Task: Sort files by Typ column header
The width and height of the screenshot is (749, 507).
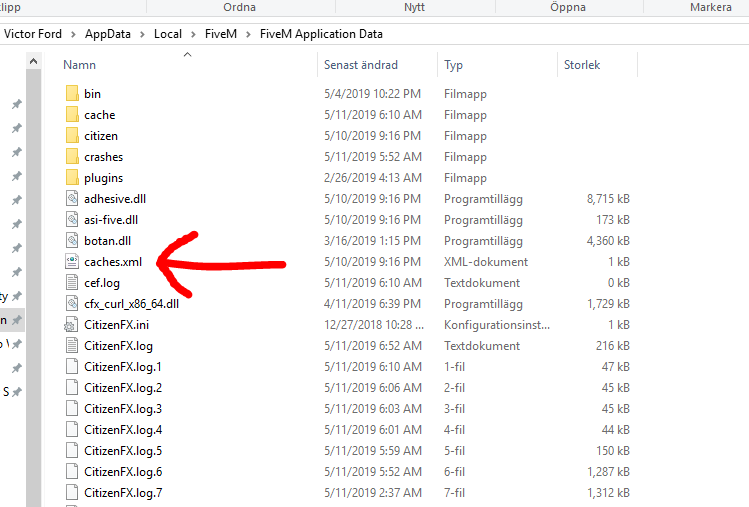Action: click(453, 65)
